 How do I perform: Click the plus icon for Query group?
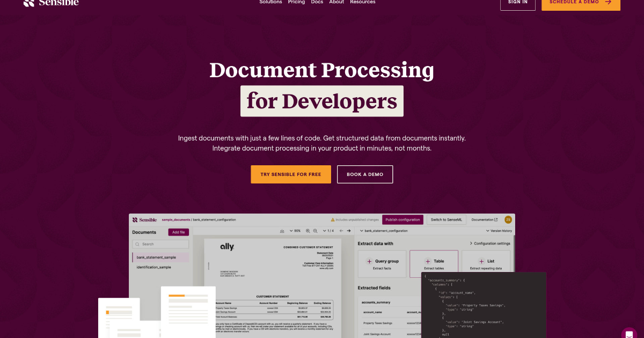pos(369,261)
